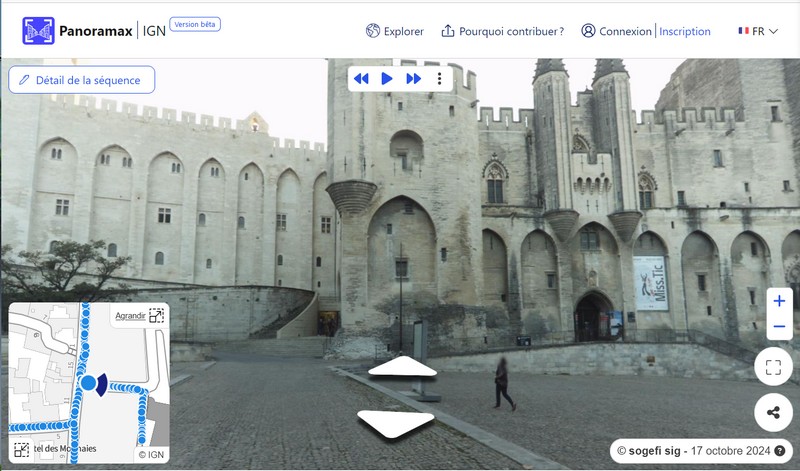
Task: Go to previous picture in sequence
Action: tap(361, 78)
